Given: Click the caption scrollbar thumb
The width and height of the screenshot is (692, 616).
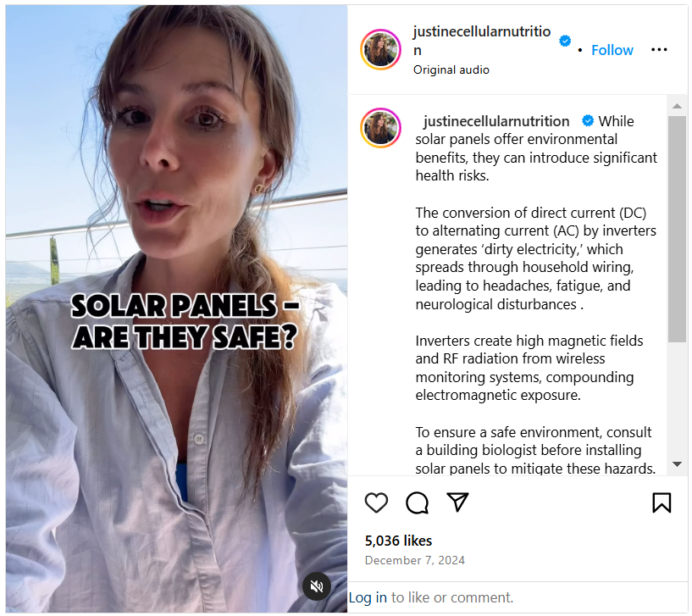Looking at the screenshot, I should tap(677, 229).
